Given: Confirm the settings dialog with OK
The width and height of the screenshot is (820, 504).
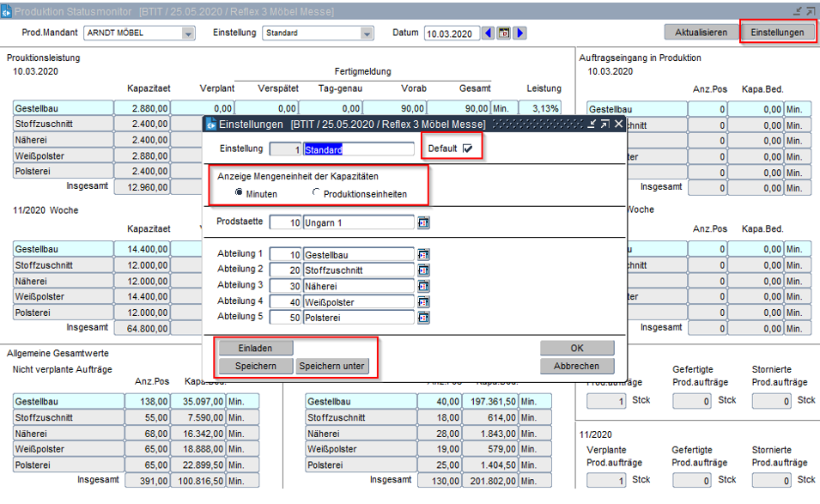Looking at the screenshot, I should (x=577, y=349).
